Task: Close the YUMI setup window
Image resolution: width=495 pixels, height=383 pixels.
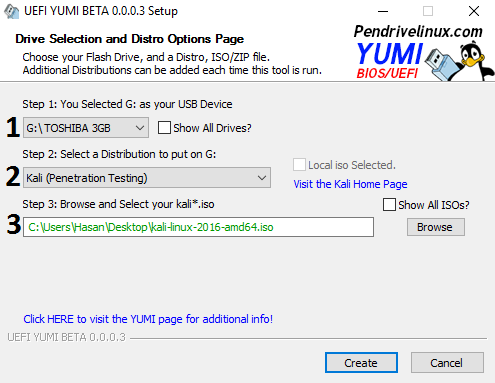Action: coord(474,11)
